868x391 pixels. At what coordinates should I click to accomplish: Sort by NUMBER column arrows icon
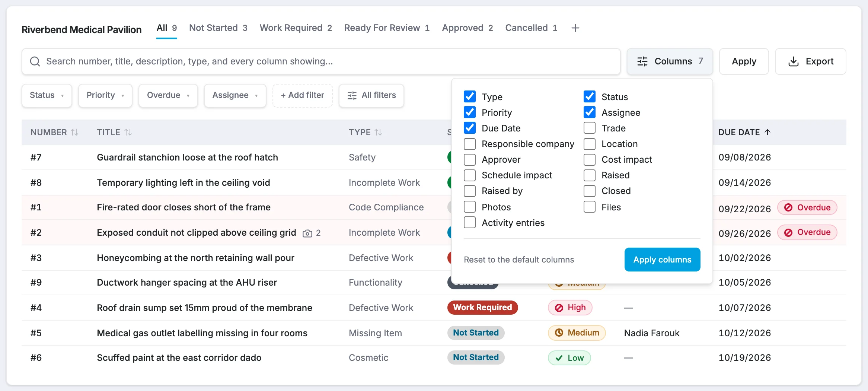[x=74, y=132]
